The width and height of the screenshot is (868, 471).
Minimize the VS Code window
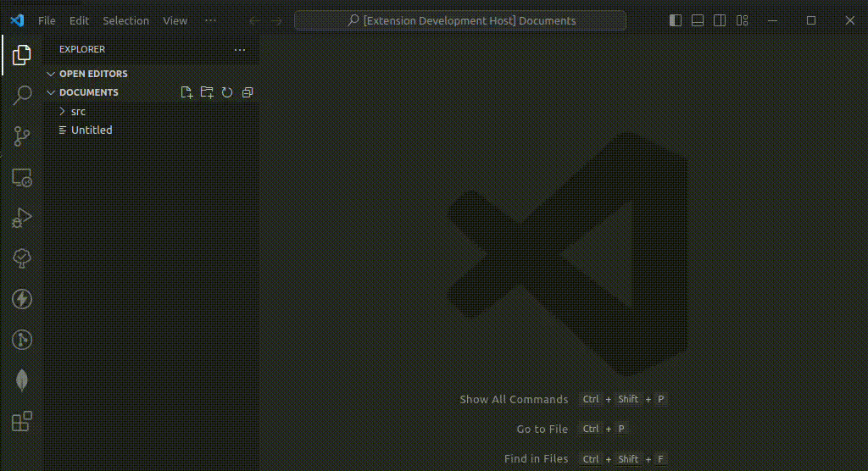773,20
